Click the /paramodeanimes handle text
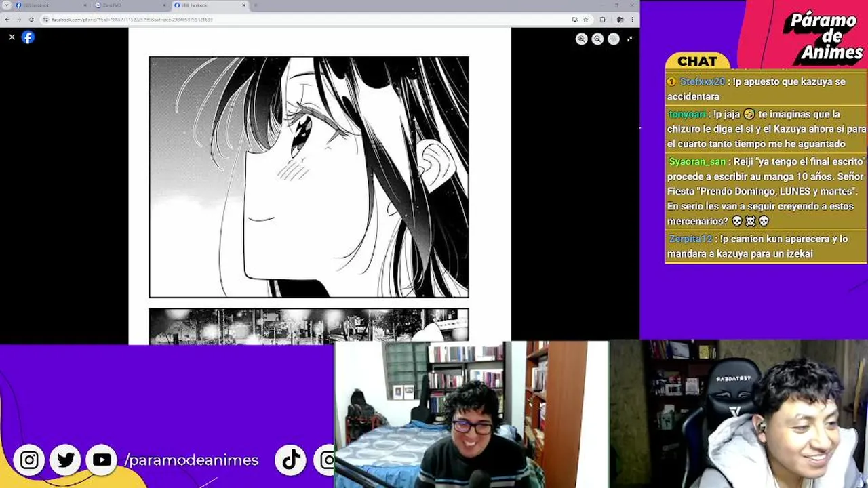The image size is (868, 488). pos(191,460)
